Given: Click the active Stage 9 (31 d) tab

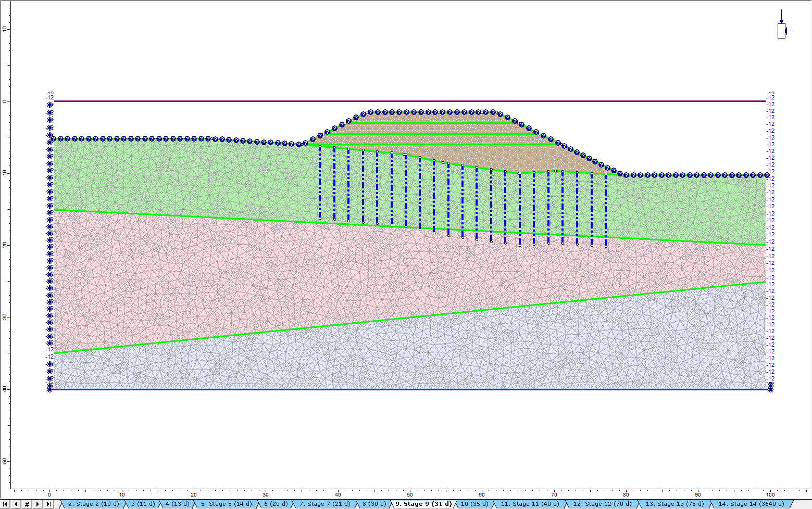Looking at the screenshot, I should 423,504.
